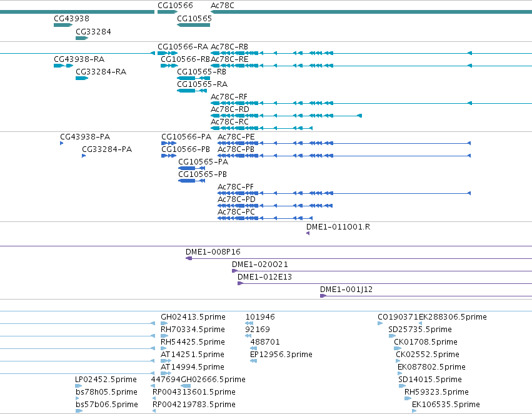Image resolution: width=532 pixels, height=414 pixels.
Task: Open EST label RH59323.5prime
Action: [436, 392]
